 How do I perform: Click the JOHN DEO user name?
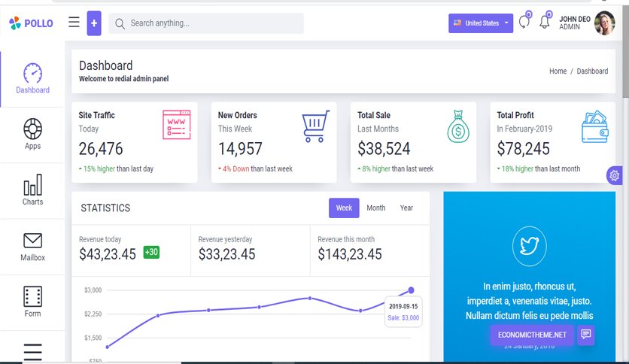[574, 20]
